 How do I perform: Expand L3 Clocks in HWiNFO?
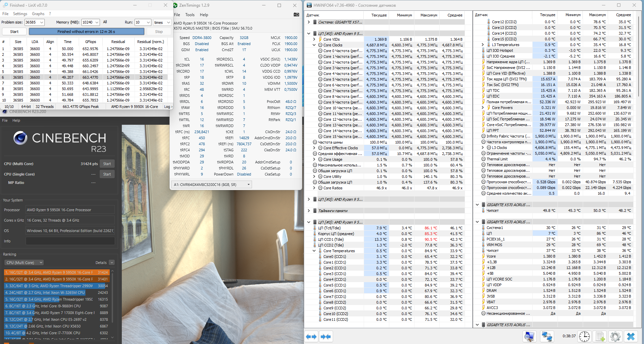point(482,148)
